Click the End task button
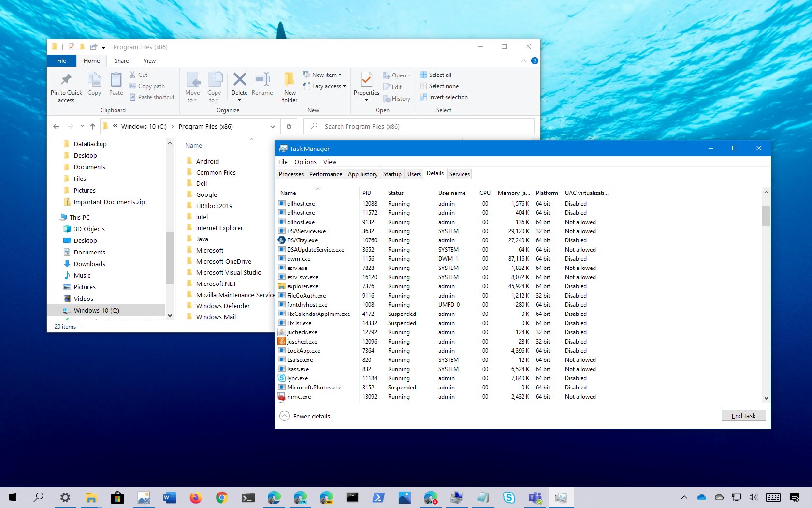The width and height of the screenshot is (812, 508). coord(743,415)
